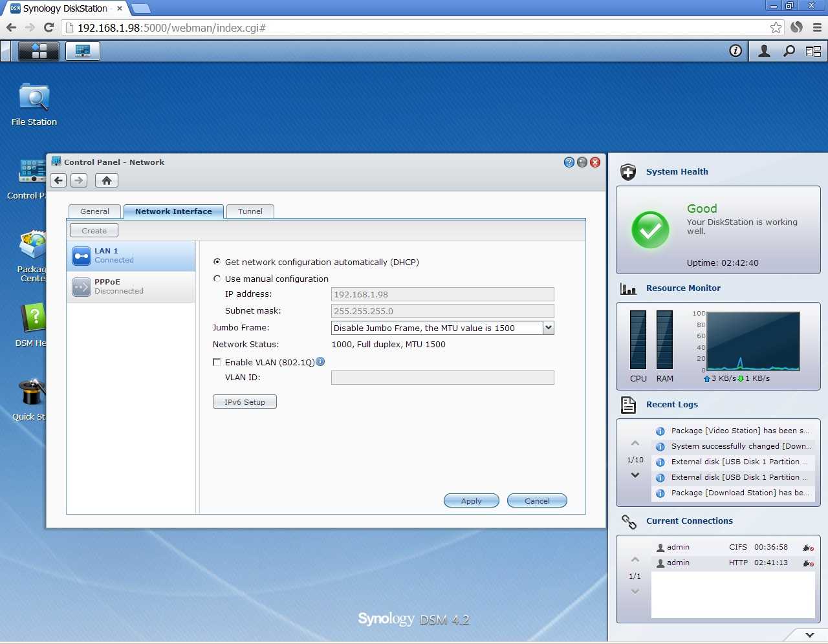Click browser back button
The width and height of the screenshot is (828, 644).
[11, 27]
